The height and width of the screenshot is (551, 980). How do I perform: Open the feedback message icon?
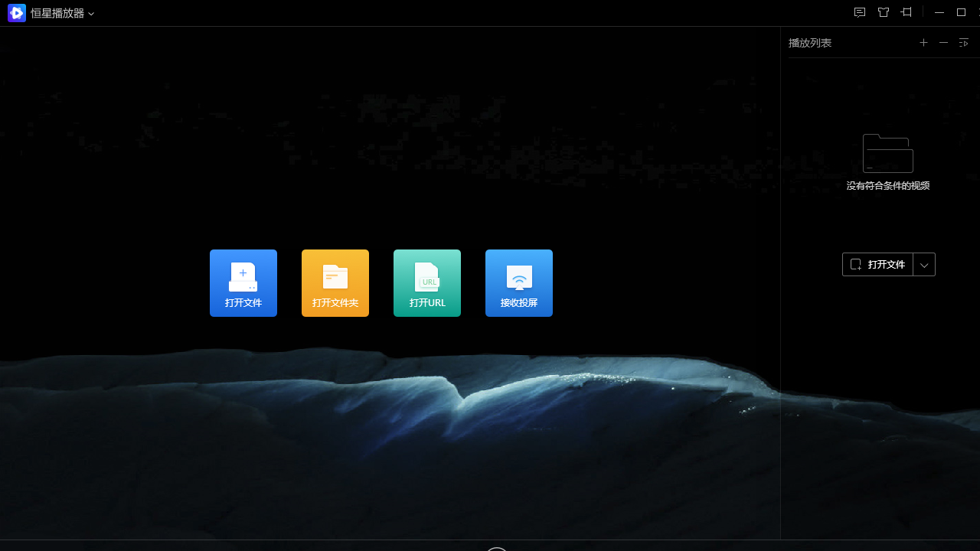(860, 12)
